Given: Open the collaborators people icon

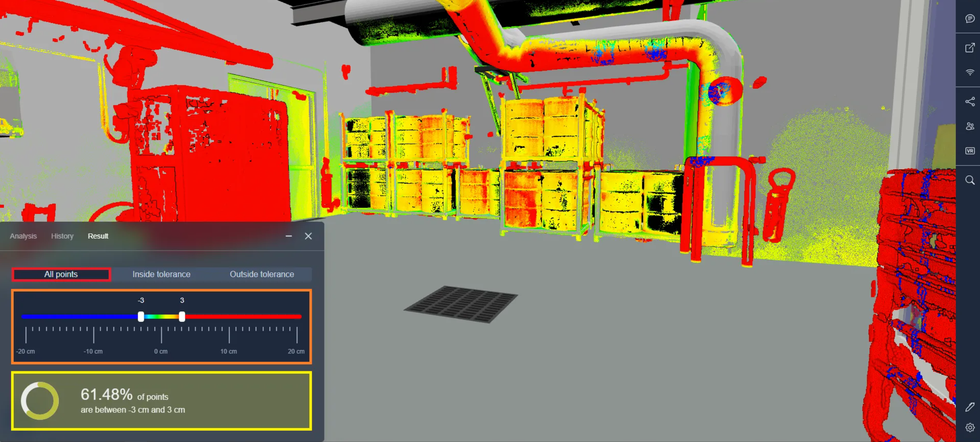Looking at the screenshot, I should point(970,126).
